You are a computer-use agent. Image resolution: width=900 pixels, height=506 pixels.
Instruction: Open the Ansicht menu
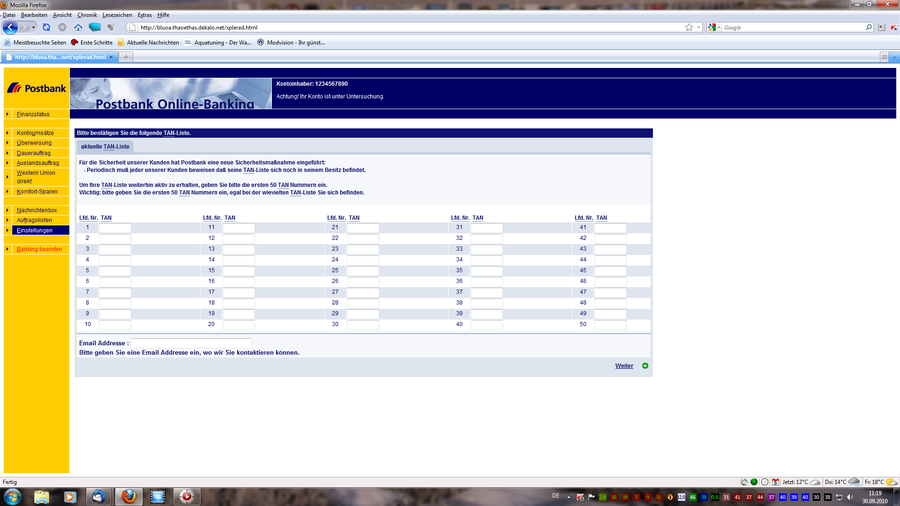pos(62,15)
